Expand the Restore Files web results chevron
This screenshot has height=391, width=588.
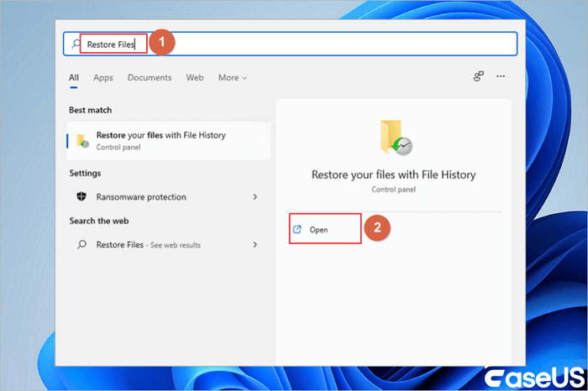point(255,244)
